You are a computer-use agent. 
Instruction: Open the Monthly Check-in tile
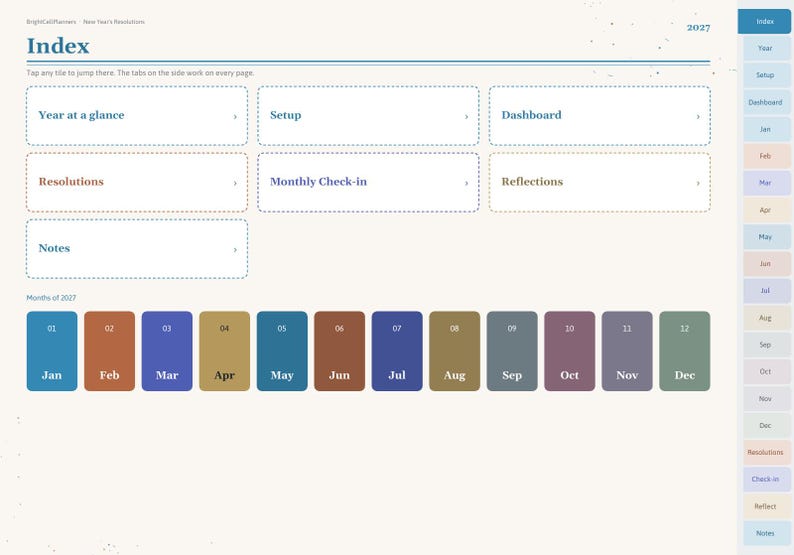pyautogui.click(x=368, y=182)
